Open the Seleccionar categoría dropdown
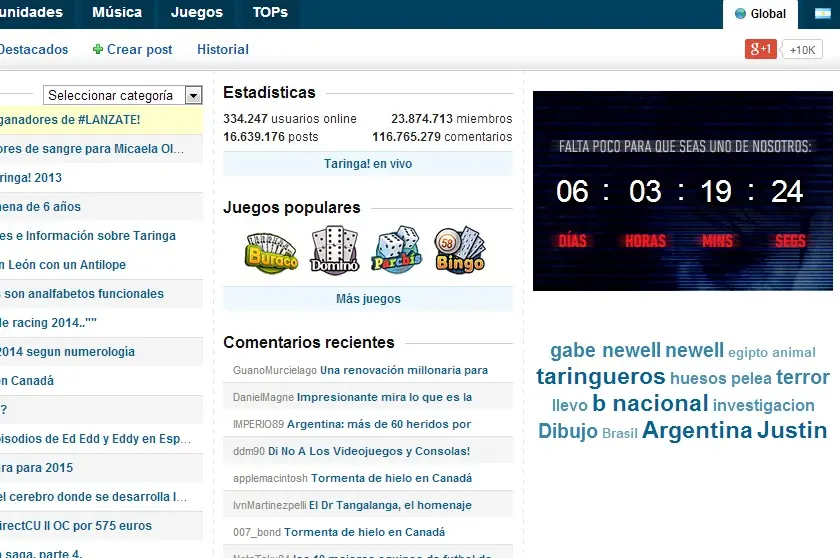 [123, 95]
